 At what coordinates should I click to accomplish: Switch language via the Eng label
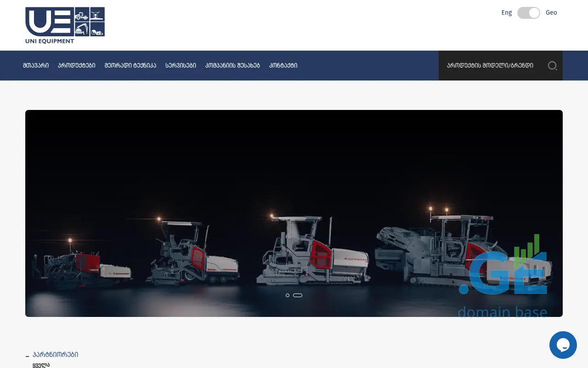pos(506,13)
